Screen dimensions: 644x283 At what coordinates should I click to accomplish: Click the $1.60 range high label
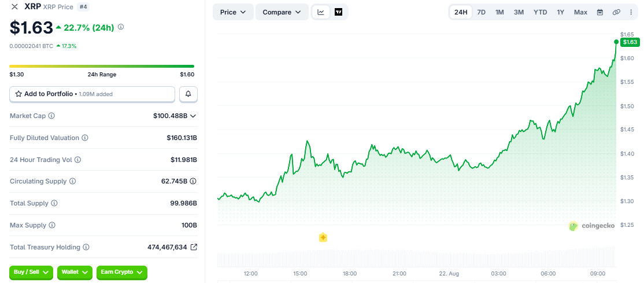187,75
